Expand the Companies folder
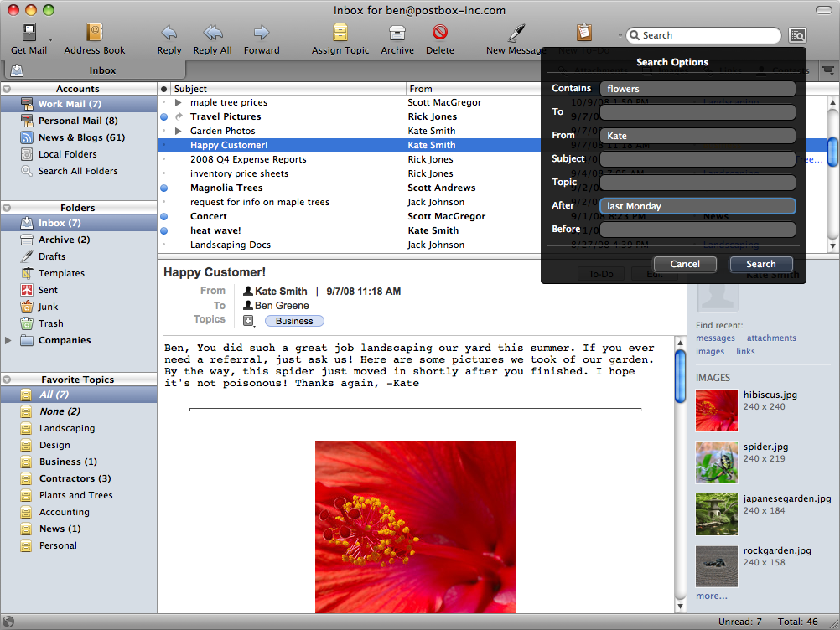Image resolution: width=840 pixels, height=630 pixels. point(8,341)
